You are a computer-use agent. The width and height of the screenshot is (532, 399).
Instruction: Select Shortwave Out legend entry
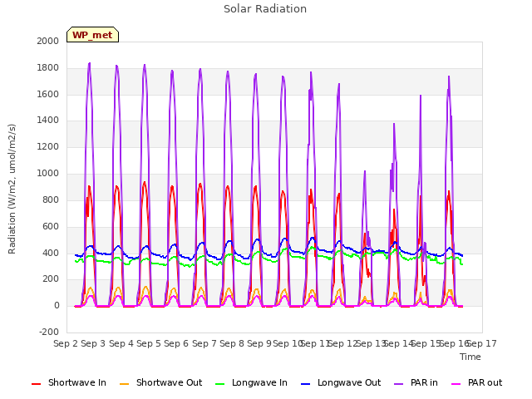coord(160,382)
